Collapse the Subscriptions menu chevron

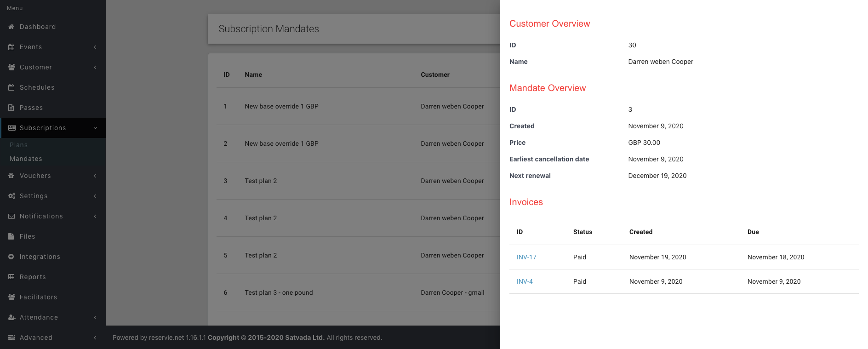(x=95, y=128)
